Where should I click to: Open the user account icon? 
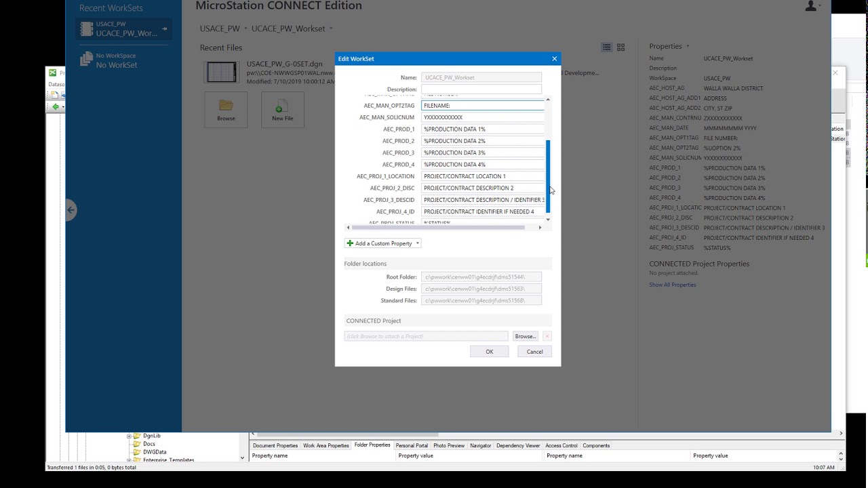(x=810, y=6)
